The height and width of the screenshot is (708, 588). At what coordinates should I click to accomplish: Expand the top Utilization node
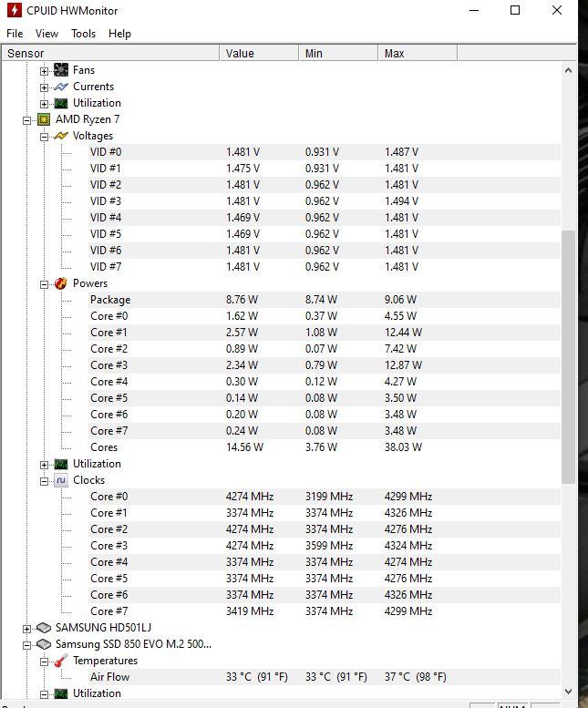[x=45, y=104]
